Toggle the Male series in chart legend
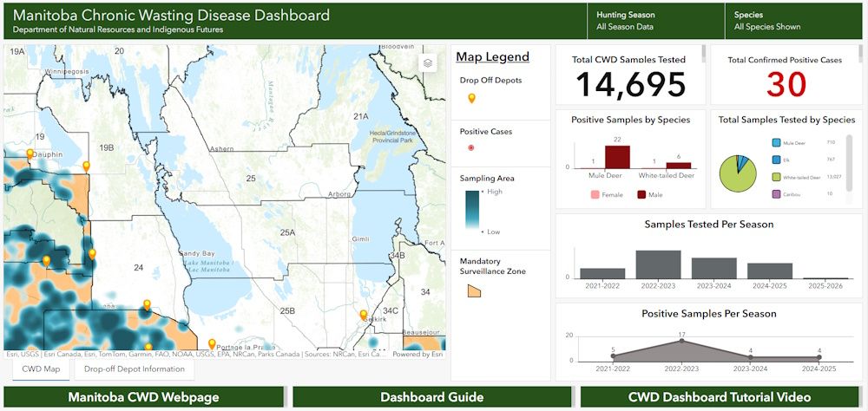 [649, 195]
